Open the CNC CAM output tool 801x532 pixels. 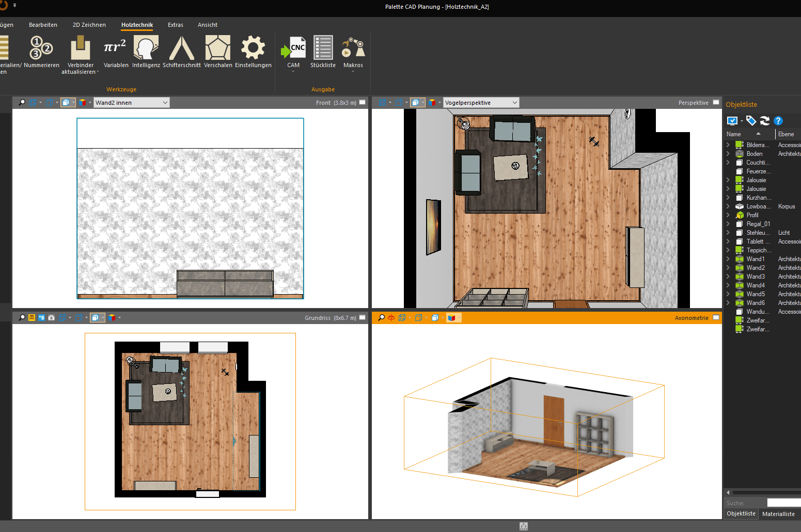tap(293, 51)
